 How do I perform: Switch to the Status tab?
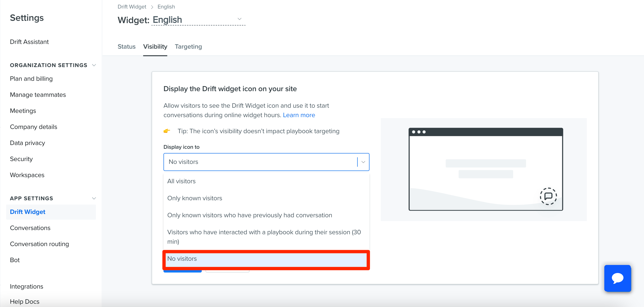126,47
